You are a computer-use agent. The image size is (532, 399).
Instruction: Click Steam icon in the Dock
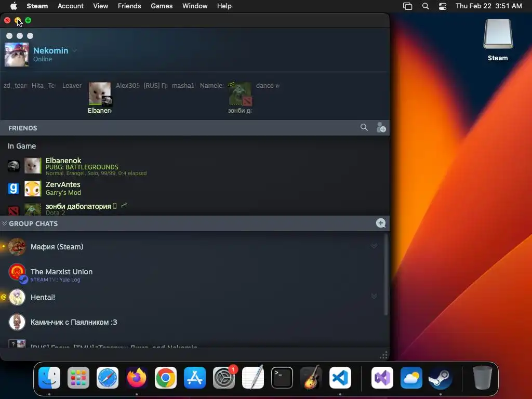[441, 377]
